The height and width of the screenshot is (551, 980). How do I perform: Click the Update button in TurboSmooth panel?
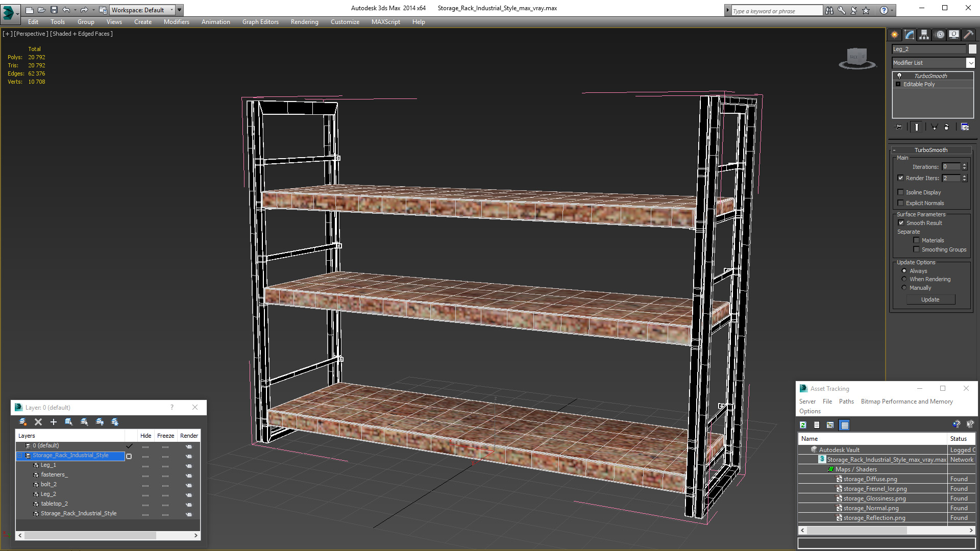tap(930, 299)
